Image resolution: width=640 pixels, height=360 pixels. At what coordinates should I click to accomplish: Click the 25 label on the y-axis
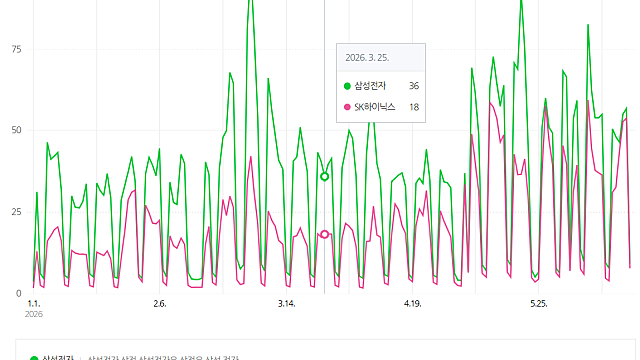pyautogui.click(x=16, y=212)
